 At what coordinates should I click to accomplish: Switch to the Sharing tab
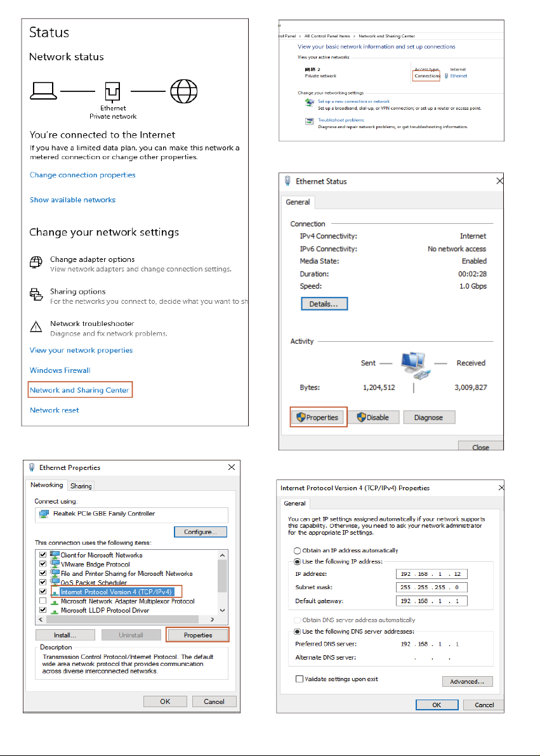[81, 486]
